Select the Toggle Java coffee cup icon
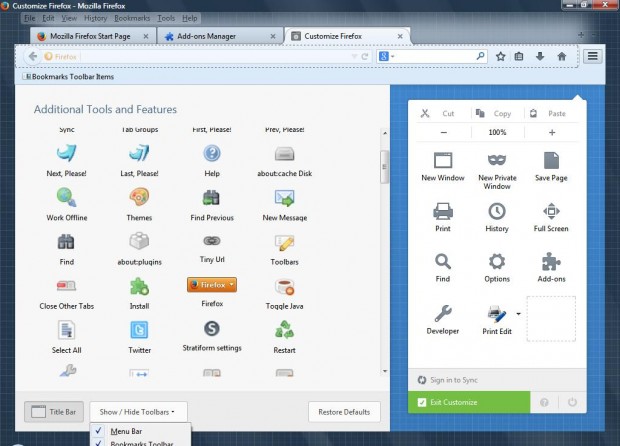The height and width of the screenshot is (446, 620). (284, 287)
